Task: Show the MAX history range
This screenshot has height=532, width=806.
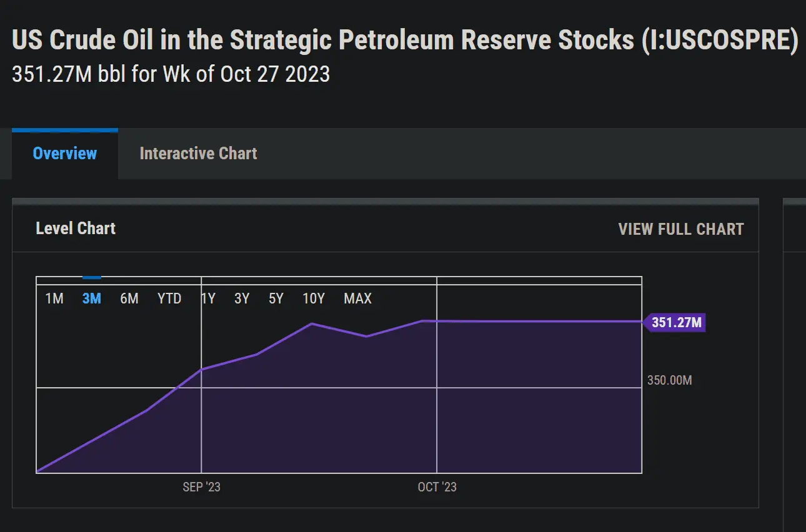Action: pos(357,298)
